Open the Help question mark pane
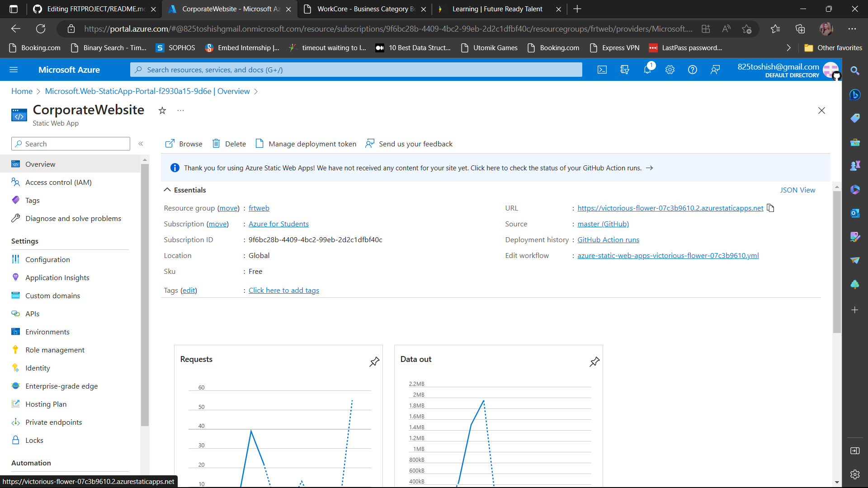The image size is (868, 488). tap(692, 70)
